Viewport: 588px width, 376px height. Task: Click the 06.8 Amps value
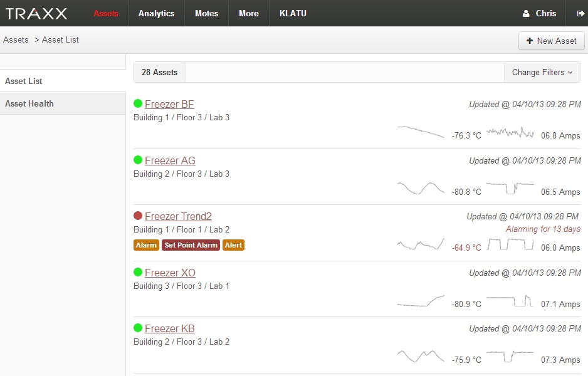point(560,136)
